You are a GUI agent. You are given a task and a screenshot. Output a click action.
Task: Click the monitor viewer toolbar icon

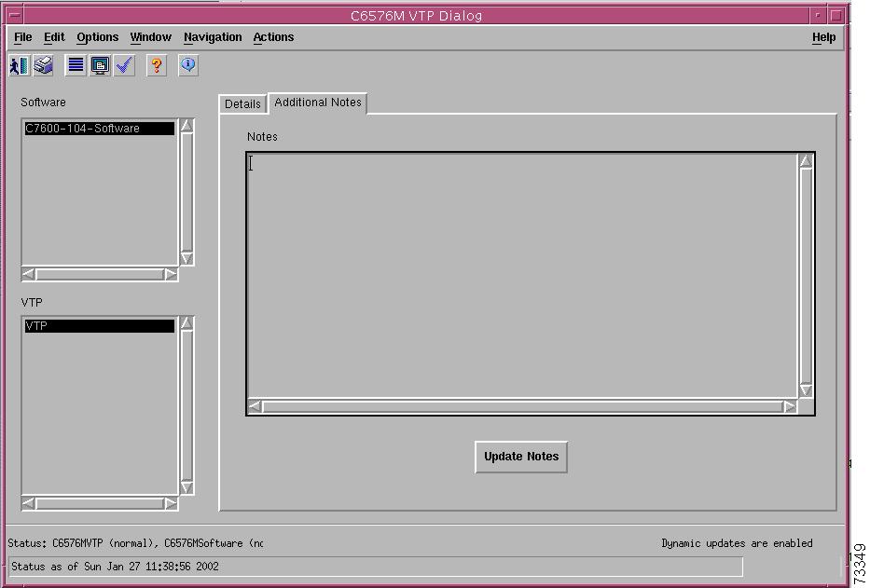100,65
